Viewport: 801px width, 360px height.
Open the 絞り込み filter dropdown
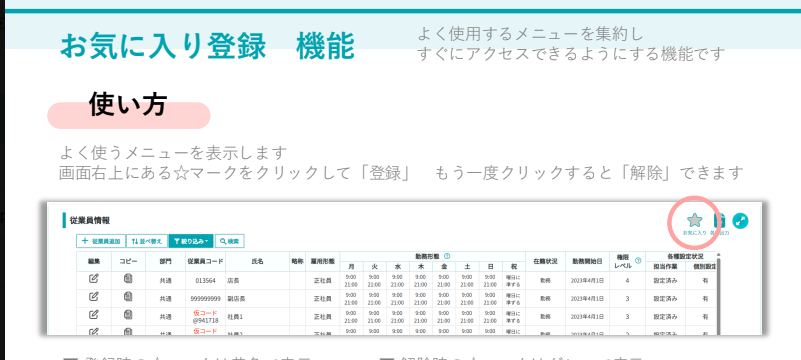(191, 241)
